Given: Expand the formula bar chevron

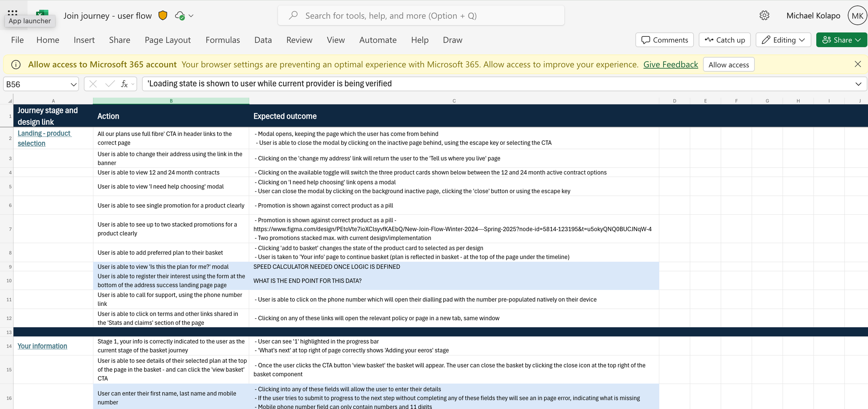Looking at the screenshot, I should coord(858,84).
